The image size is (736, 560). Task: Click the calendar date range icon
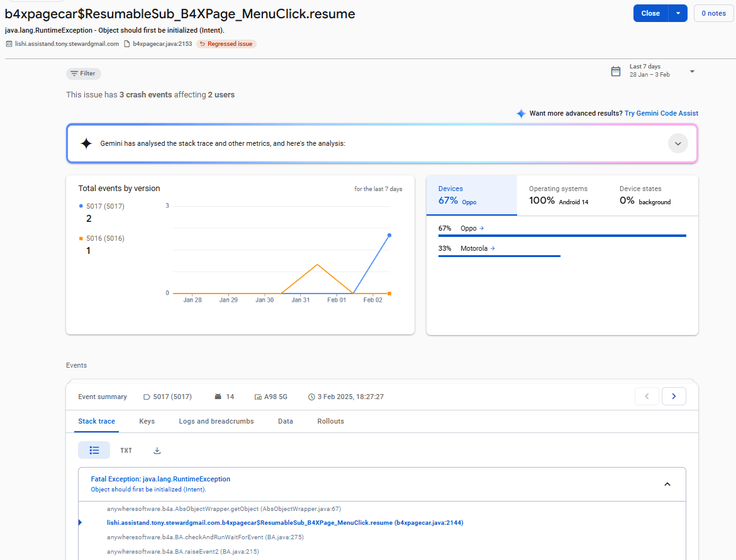[616, 71]
